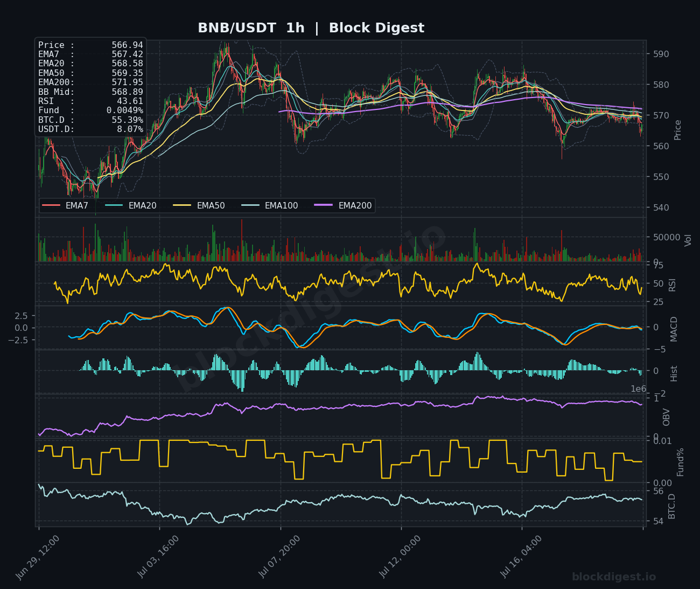Click the 590 price tick label
700x589 pixels.
point(660,54)
